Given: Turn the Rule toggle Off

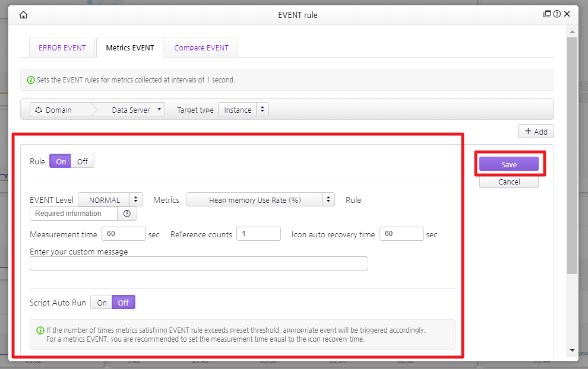Looking at the screenshot, I should (83, 161).
